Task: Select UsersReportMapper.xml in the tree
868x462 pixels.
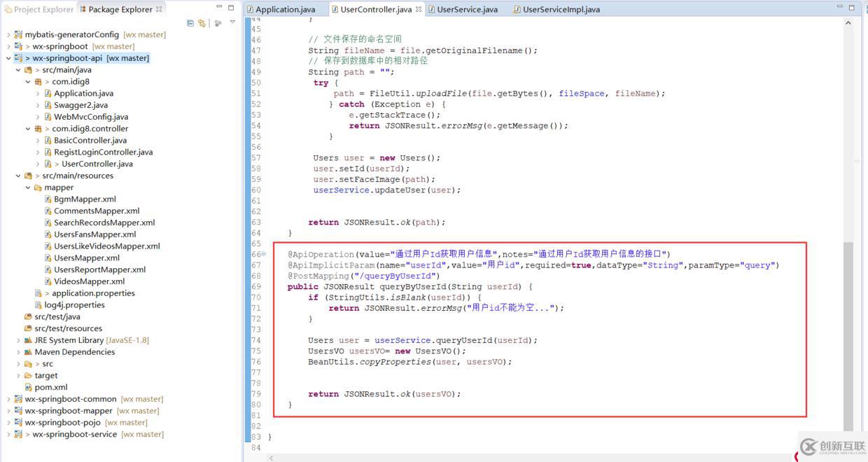Action: point(100,269)
